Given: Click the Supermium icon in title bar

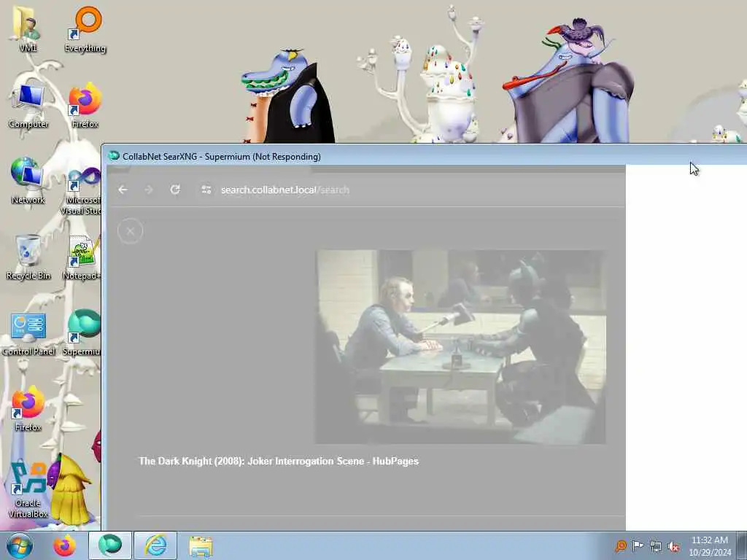Looking at the screenshot, I should point(113,156).
